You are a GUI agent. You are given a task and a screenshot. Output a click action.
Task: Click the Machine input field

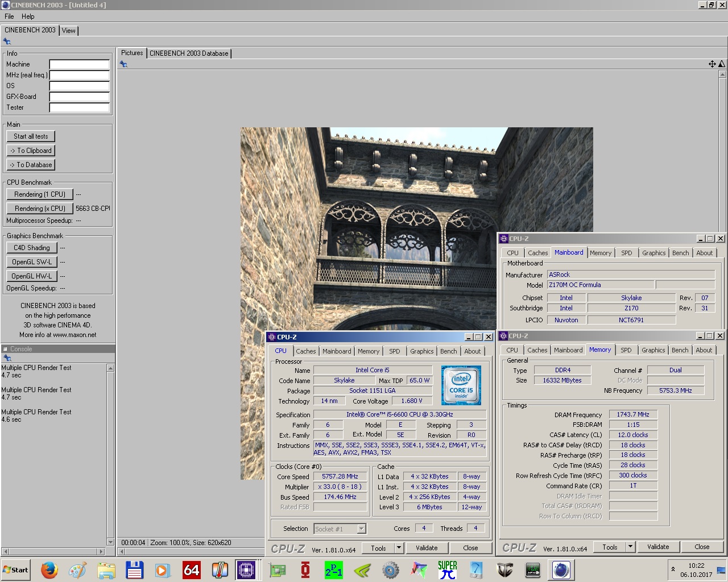tap(80, 64)
